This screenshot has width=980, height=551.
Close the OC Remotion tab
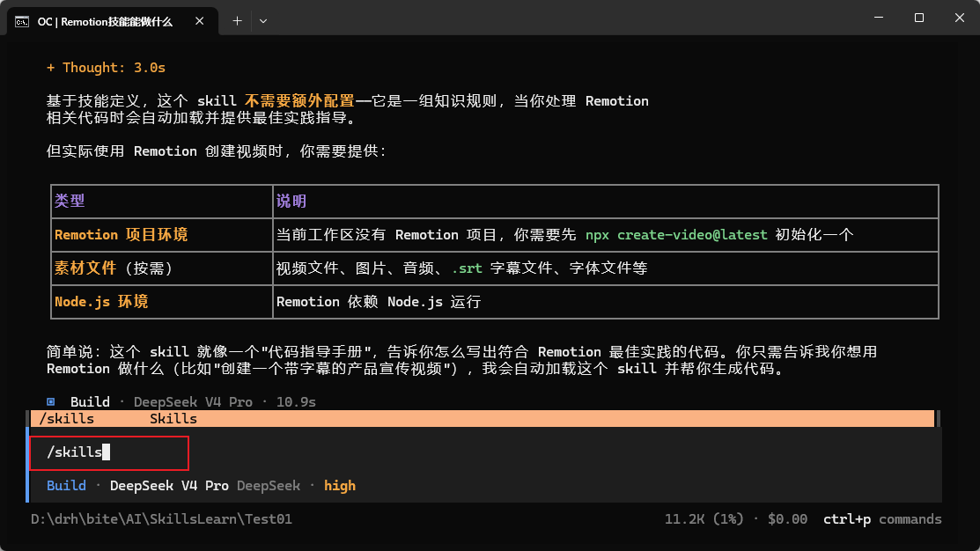(199, 21)
